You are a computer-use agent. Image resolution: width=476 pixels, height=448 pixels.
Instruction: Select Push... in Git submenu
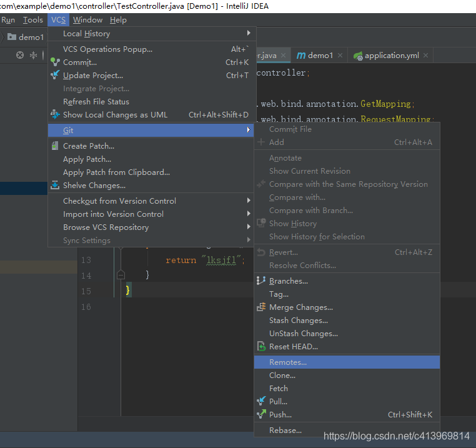click(x=347, y=415)
